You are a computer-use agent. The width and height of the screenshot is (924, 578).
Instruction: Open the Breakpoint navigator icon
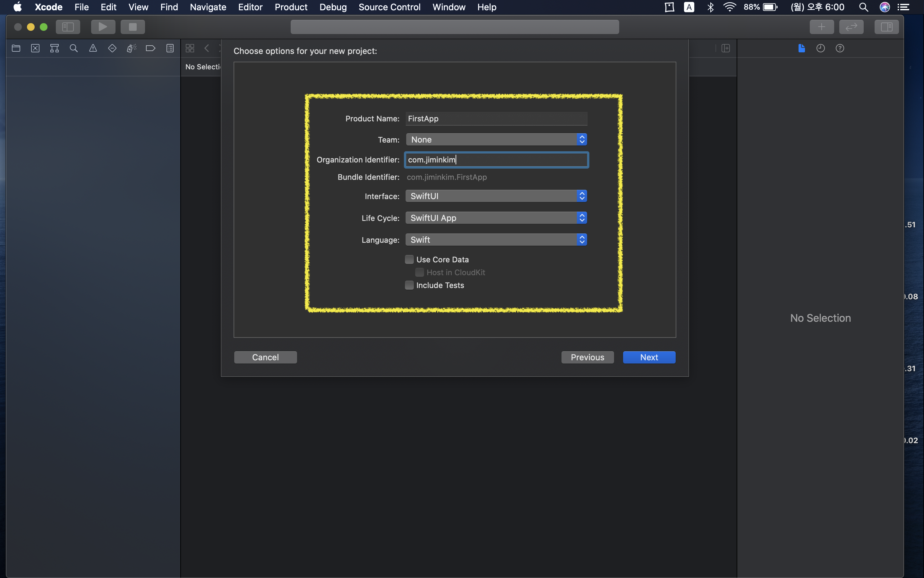click(x=150, y=48)
